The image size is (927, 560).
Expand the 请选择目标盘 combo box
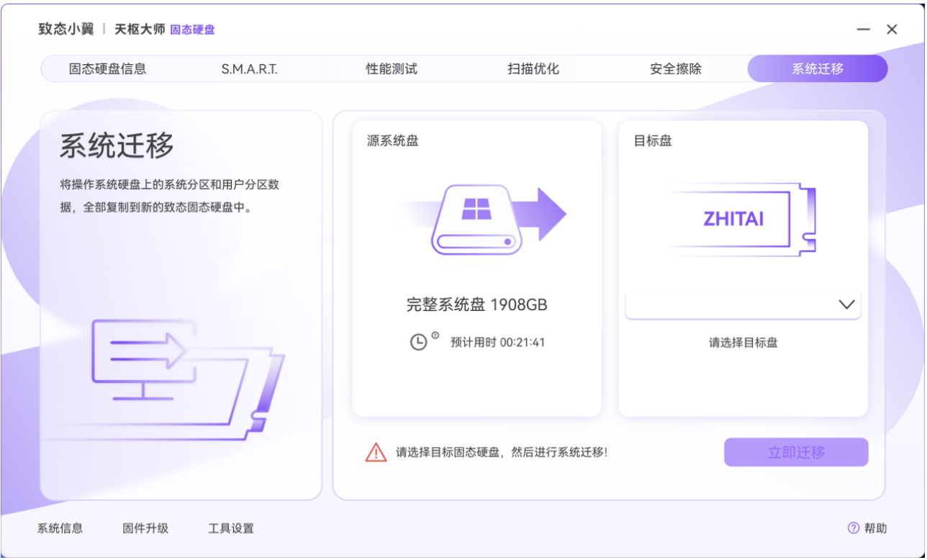[x=743, y=304]
